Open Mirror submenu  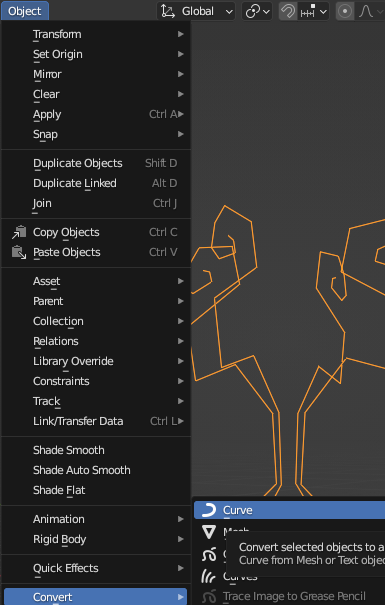pos(96,74)
